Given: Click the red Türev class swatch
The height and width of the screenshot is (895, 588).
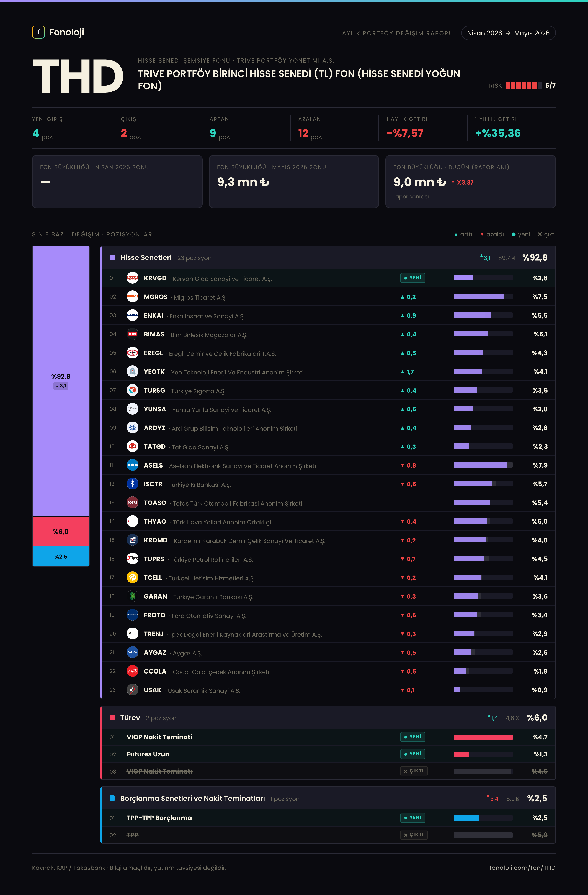Looking at the screenshot, I should coord(112,718).
